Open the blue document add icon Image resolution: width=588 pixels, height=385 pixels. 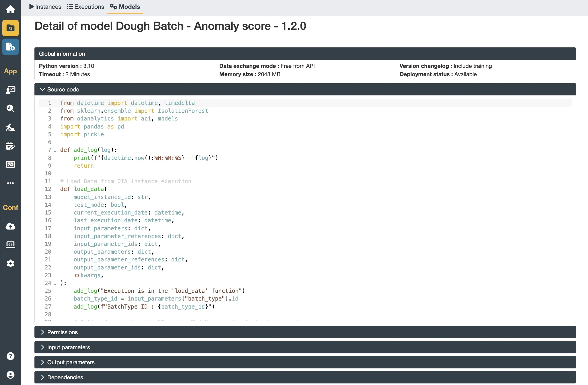click(10, 47)
